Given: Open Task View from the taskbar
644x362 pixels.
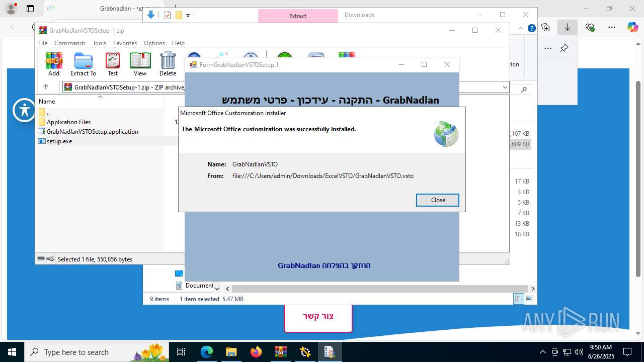Looking at the screenshot, I should click(182, 352).
